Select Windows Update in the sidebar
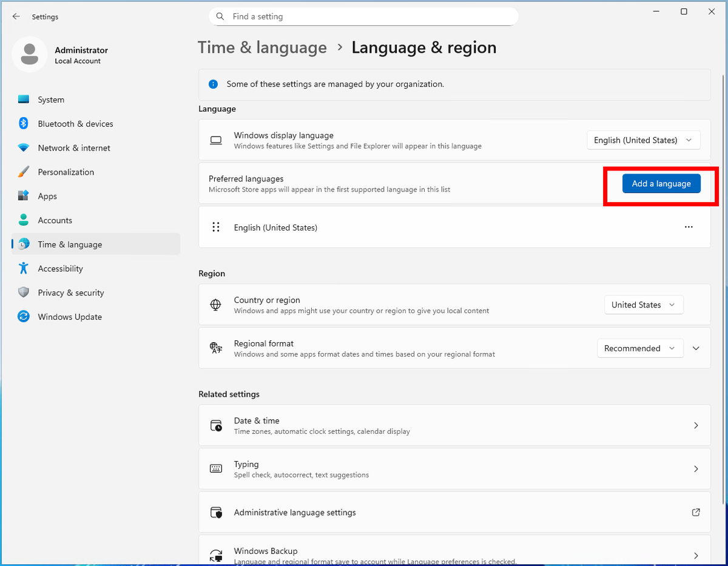 [x=96, y=317]
